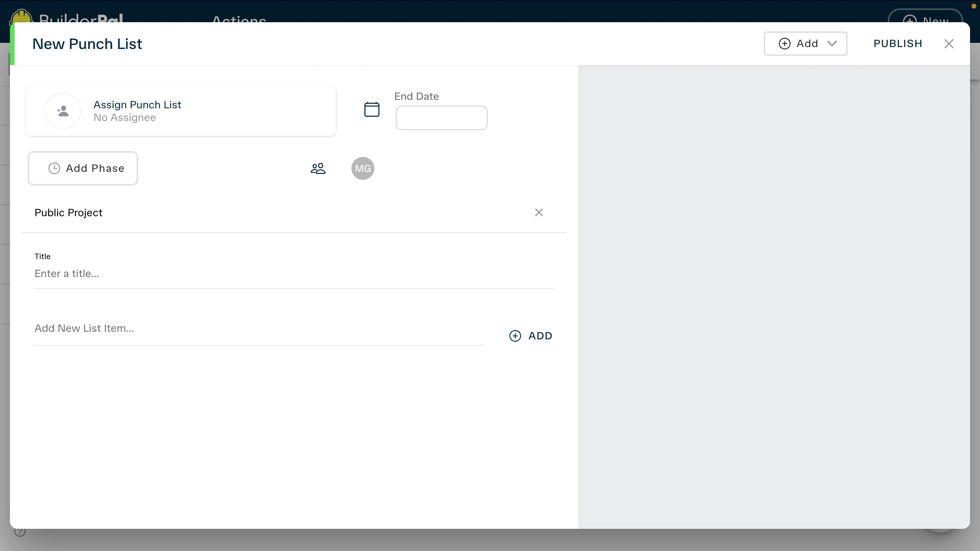Image resolution: width=980 pixels, height=551 pixels.
Task: Click the End Date input box
Action: pos(441,118)
